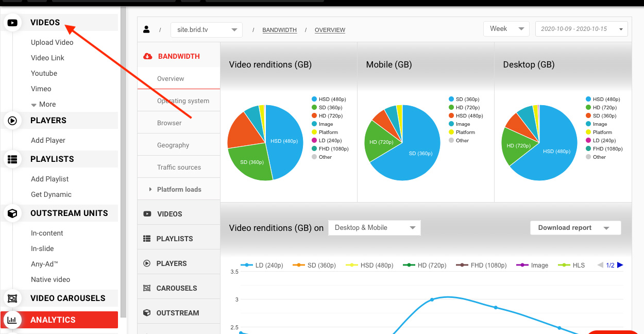Expand the Platform loads submenu
Screen dimensions: 644x334
(x=178, y=190)
